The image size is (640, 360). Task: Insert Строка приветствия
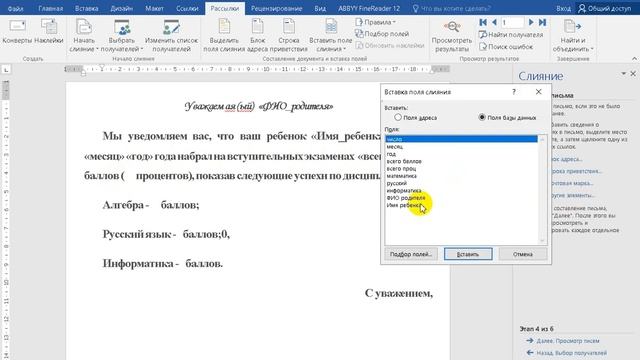[x=289, y=36]
